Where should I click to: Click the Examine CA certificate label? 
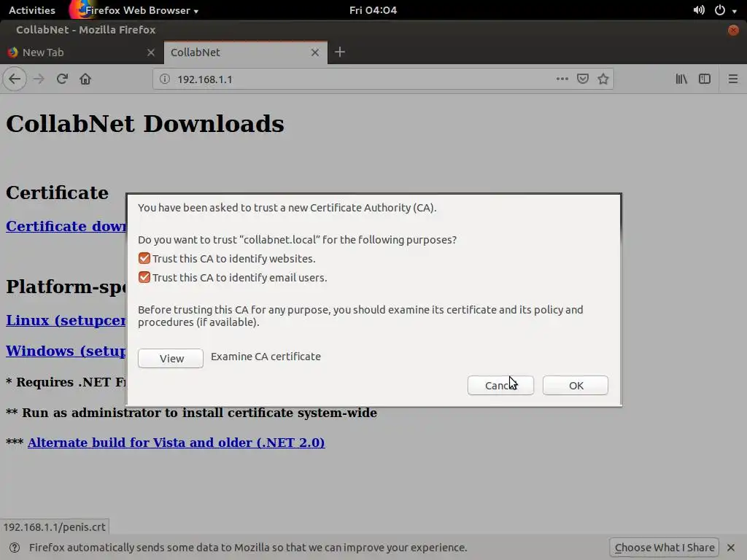point(266,357)
